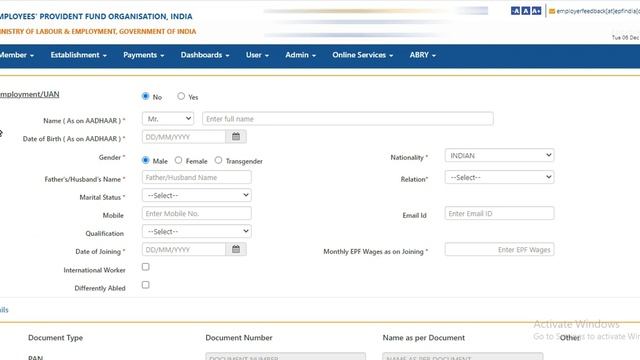
Task: Open the Establishment menu
Action: pyautogui.click(x=78, y=55)
